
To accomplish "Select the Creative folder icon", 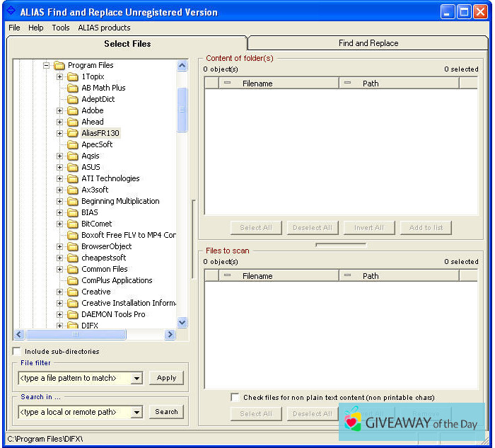I will coord(73,292).
